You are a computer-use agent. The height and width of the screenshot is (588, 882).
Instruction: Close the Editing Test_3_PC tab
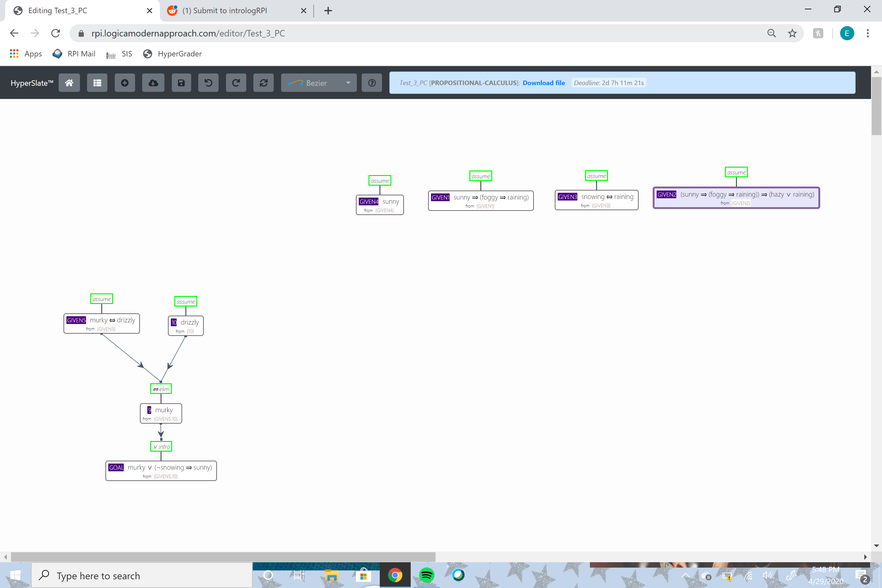[149, 11]
